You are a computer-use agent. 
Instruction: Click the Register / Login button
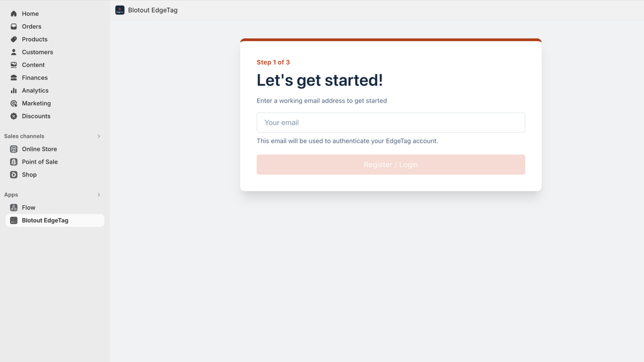click(x=391, y=164)
